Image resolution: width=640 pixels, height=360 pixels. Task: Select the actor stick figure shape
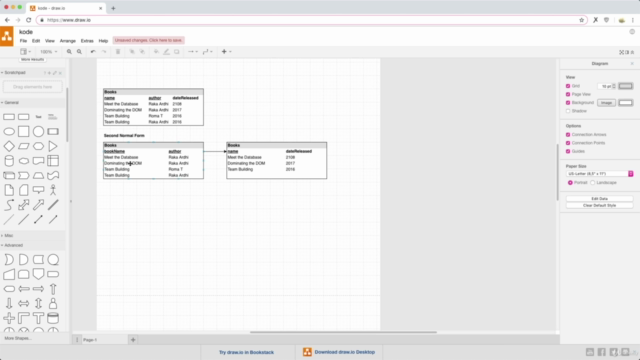coord(53,190)
